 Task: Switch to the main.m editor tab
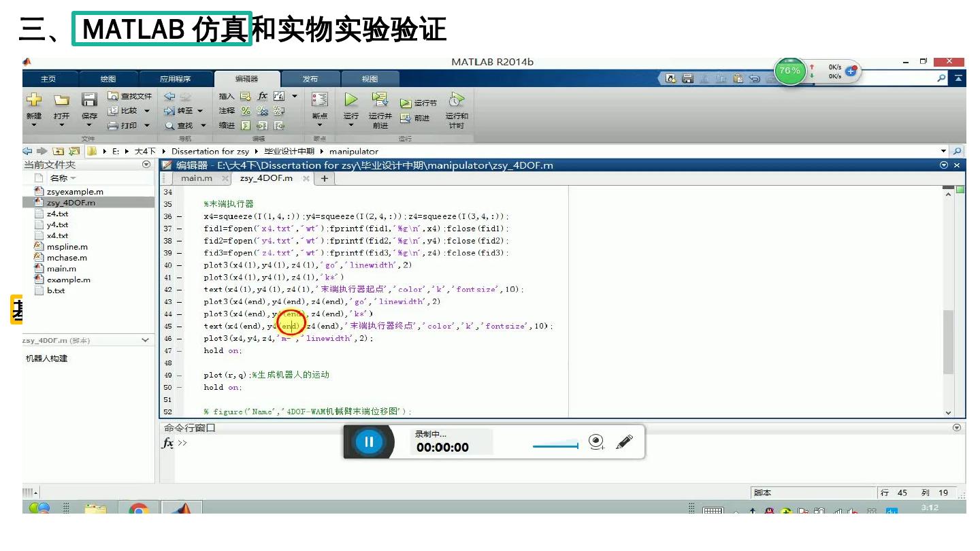point(196,178)
